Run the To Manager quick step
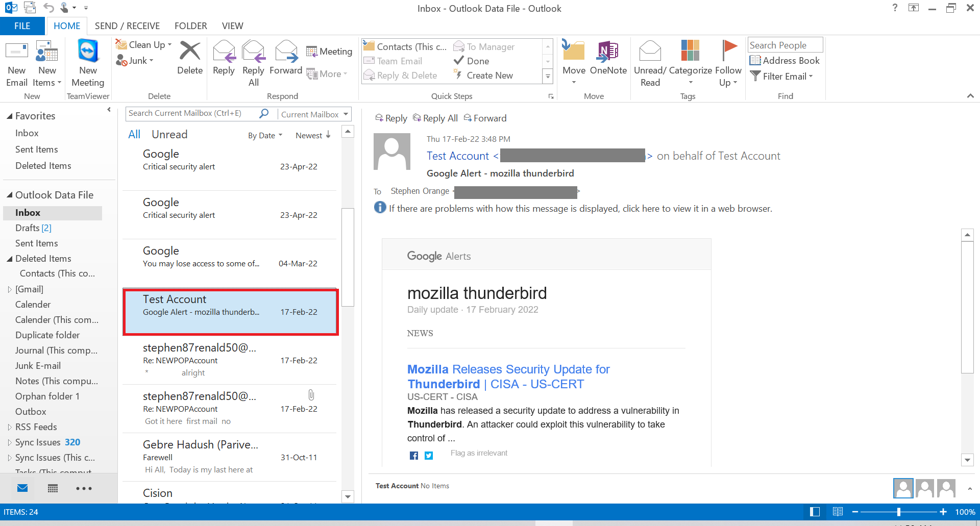The height and width of the screenshot is (526, 980). [x=484, y=47]
